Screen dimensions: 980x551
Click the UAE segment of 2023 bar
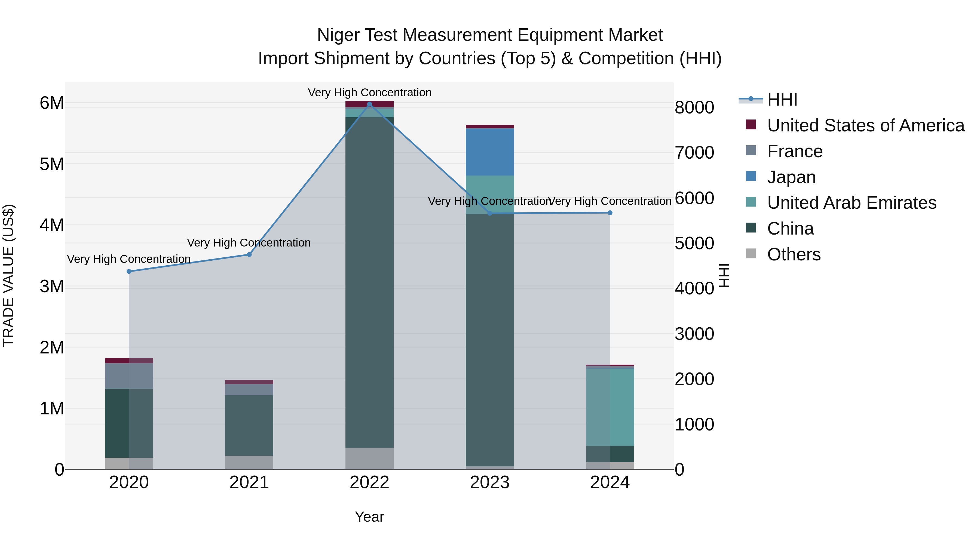(x=490, y=195)
